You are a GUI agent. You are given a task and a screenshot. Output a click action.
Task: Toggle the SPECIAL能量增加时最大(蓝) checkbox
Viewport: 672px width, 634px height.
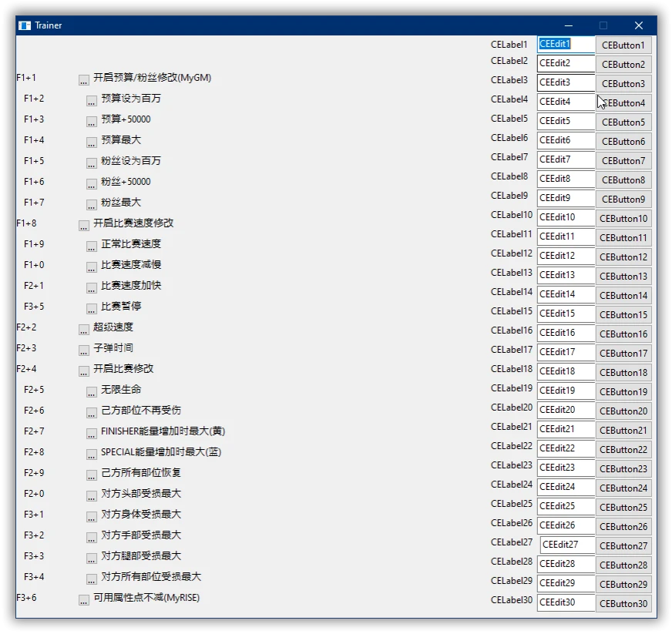[91, 454]
